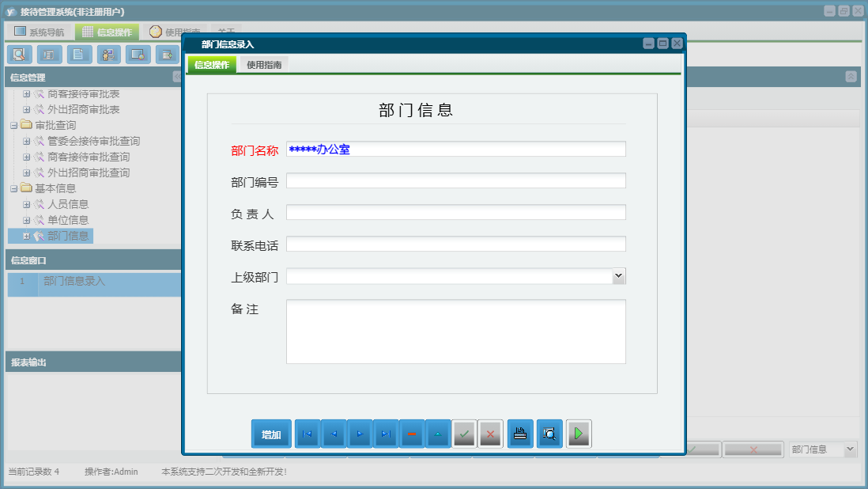Select 单位信息 in the tree
This screenshot has width=868, height=489.
click(68, 221)
